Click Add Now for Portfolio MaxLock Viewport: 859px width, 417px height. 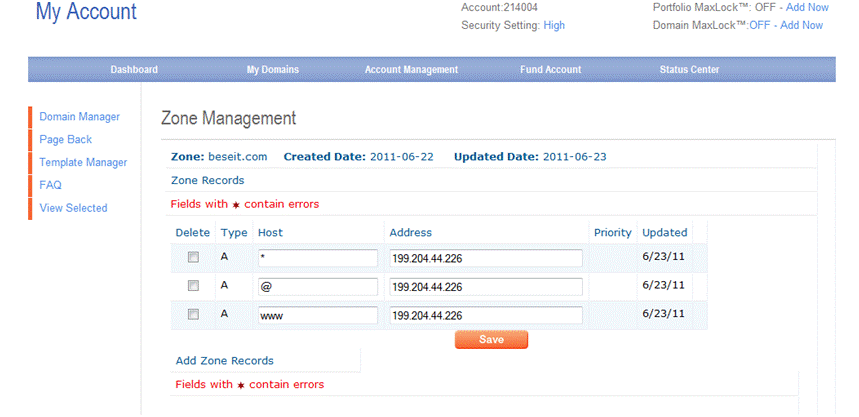[x=806, y=7]
